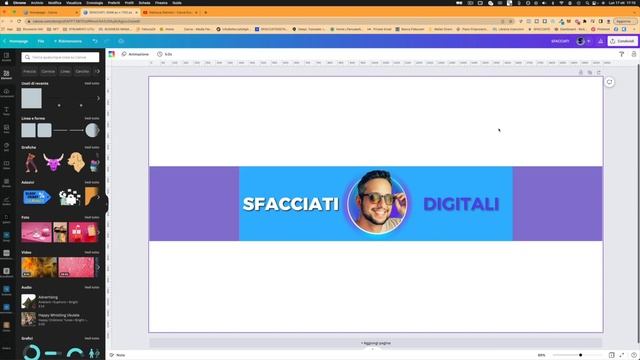Image resolution: width=640 pixels, height=360 pixels.
Task: Collapse the side panel with its edge handle
Action: [x=107, y=203]
